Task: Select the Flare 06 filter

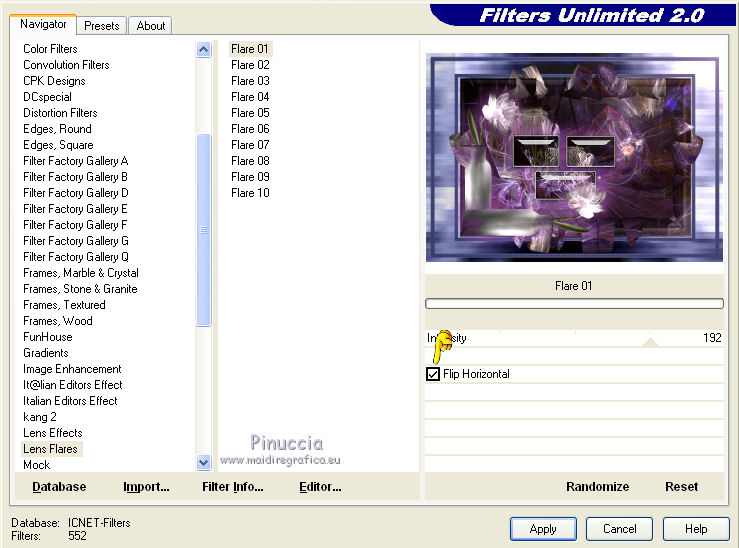Action: click(250, 129)
